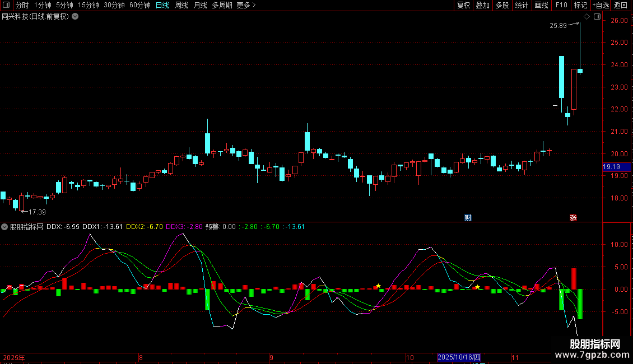Click the red 张 marker on chart
The height and width of the screenshot is (364, 633).
click(573, 218)
